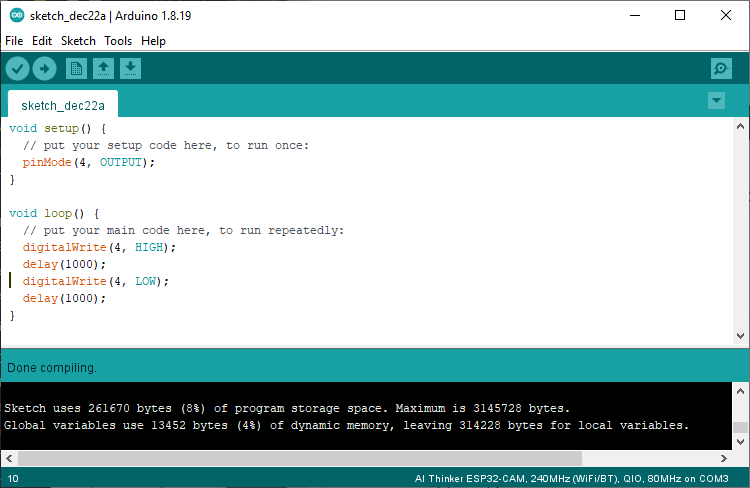Image resolution: width=750 pixels, height=488 pixels.
Task: Click the Upload arrow button
Action: (x=44, y=68)
